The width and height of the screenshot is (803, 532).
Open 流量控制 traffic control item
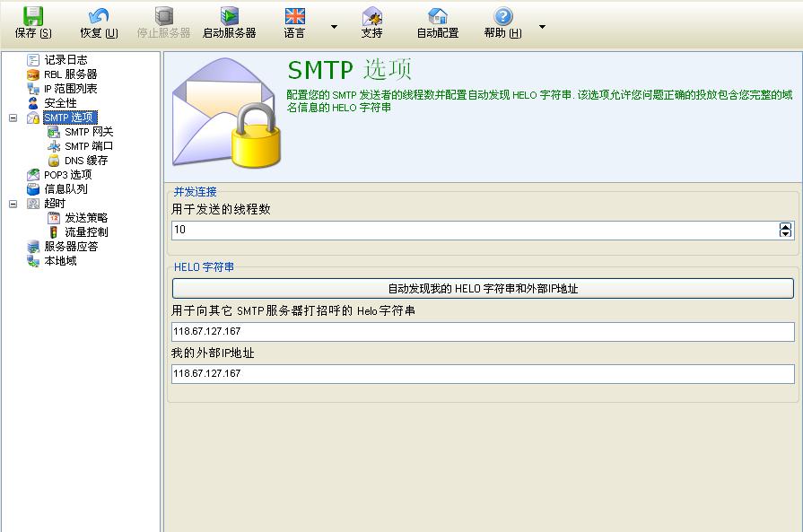click(85, 232)
